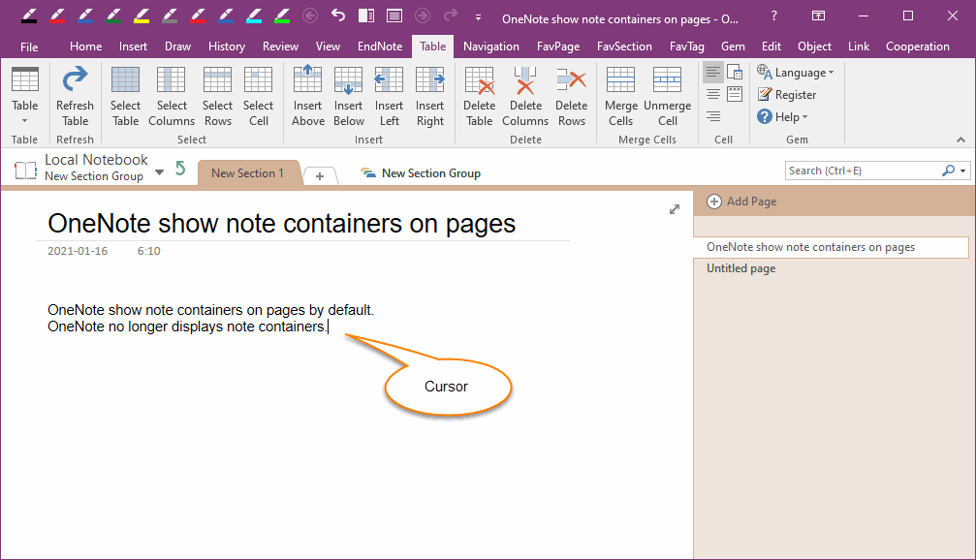
Task: Click the Dock to Desktop icon
Action: [366, 15]
